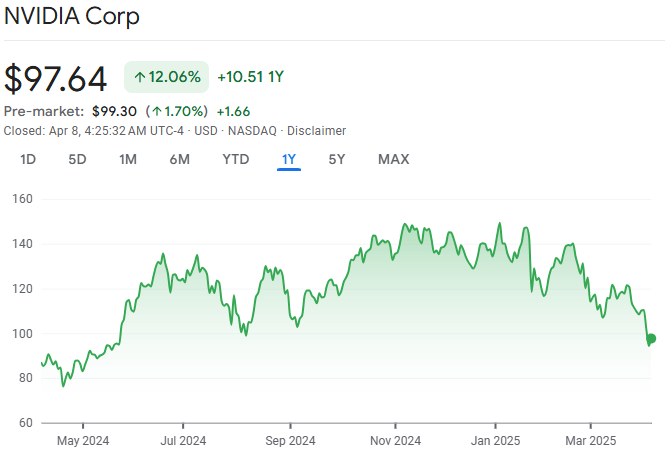665x457 pixels.
Task: Click the Closed: Apr 8 timestamp text
Action: pos(94,131)
